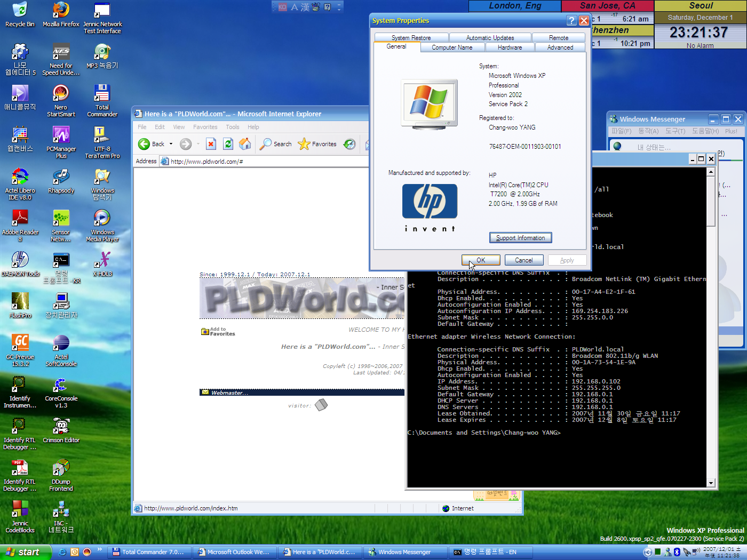Go to the Home page via the house icon
Screen dimensions: 747x560
[x=245, y=144]
